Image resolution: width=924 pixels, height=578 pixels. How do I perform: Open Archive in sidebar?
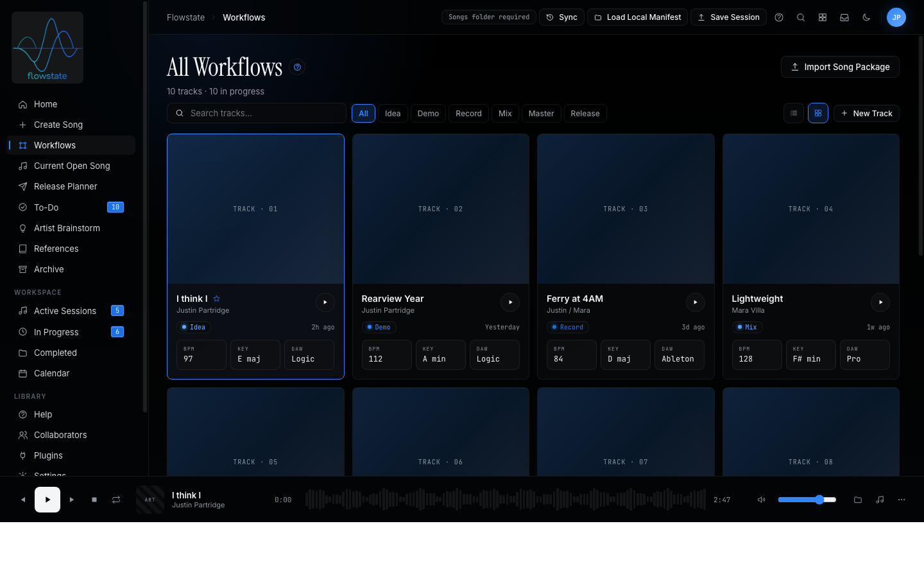71,269
